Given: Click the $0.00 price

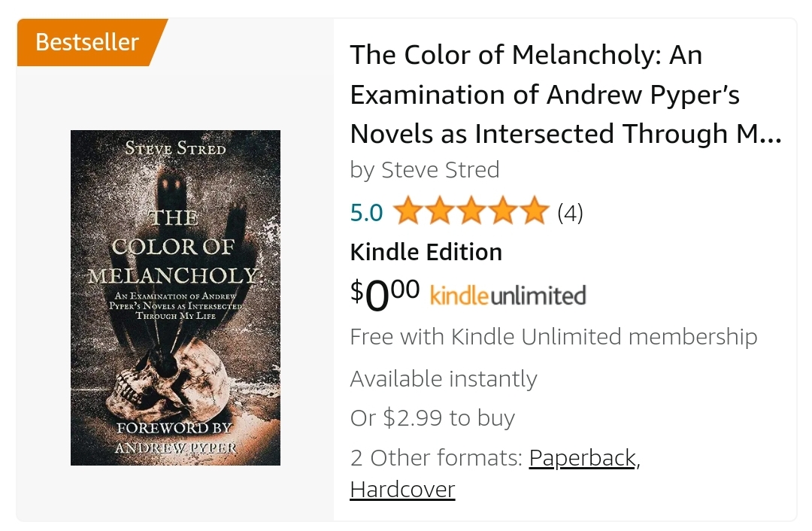Looking at the screenshot, I should point(385,294).
